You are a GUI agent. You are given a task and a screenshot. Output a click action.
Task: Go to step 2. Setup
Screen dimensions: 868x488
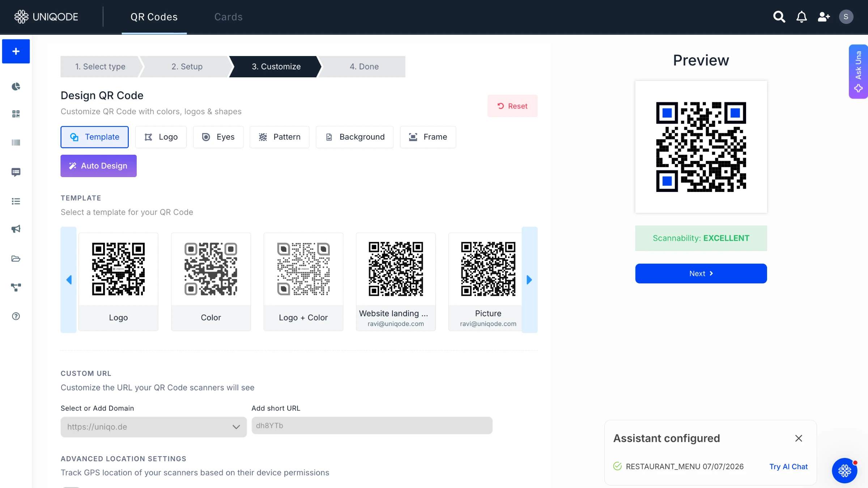[x=187, y=67]
